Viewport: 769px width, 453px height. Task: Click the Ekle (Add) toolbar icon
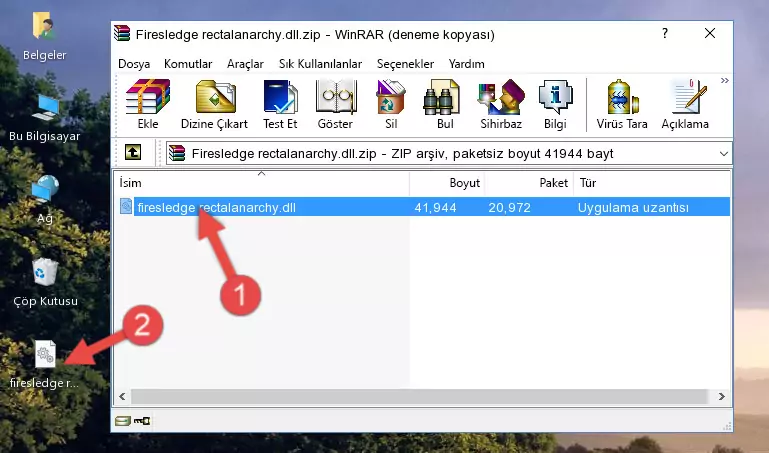click(148, 104)
